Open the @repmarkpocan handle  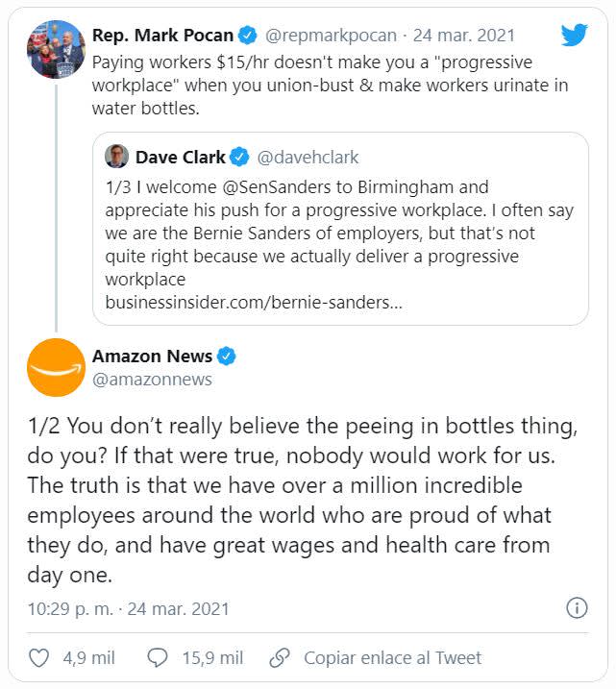point(333,36)
